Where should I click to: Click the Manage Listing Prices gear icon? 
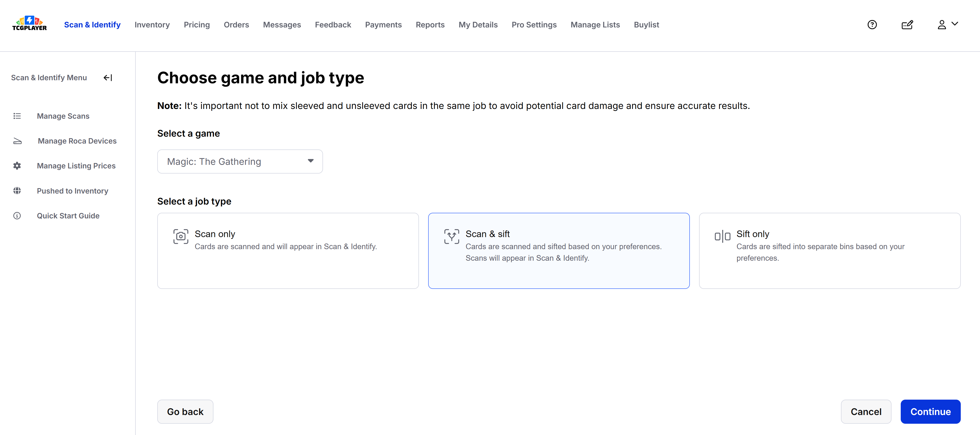[17, 166]
